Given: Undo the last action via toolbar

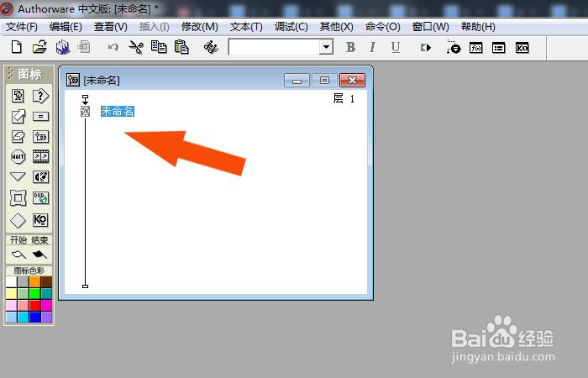Looking at the screenshot, I should tap(113, 47).
